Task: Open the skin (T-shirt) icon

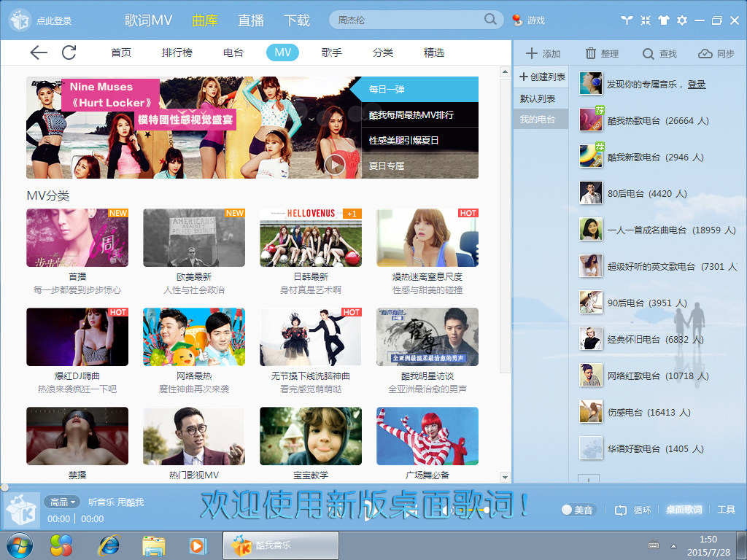Action: pyautogui.click(x=664, y=20)
